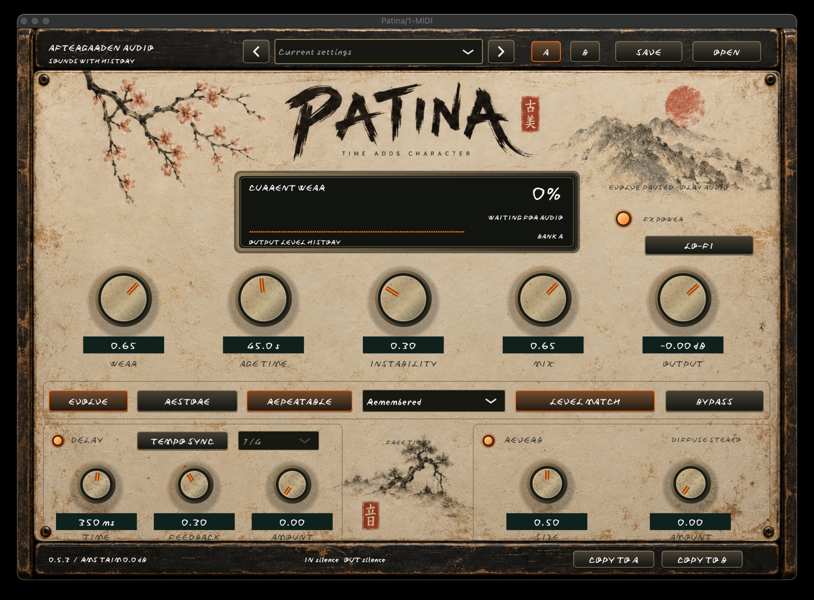The height and width of the screenshot is (600, 814).
Task: Click the 0% wear readout
Action: coord(547,194)
